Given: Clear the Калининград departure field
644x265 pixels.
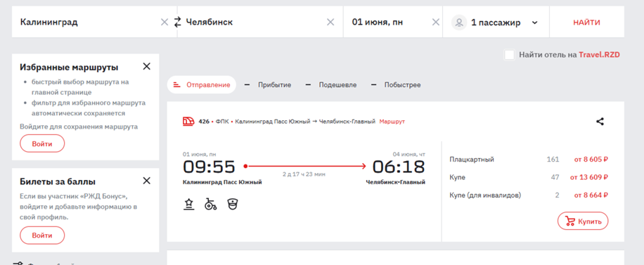Looking at the screenshot, I should [x=165, y=22].
